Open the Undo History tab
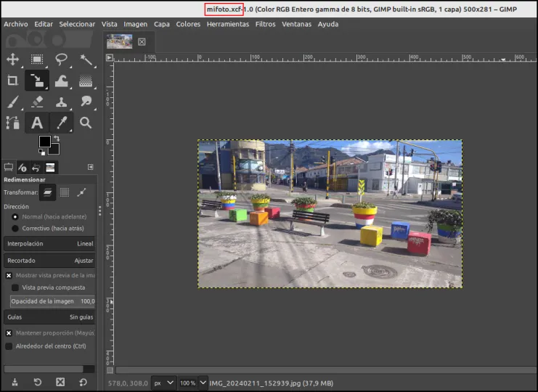This screenshot has width=538, height=392. (36, 168)
